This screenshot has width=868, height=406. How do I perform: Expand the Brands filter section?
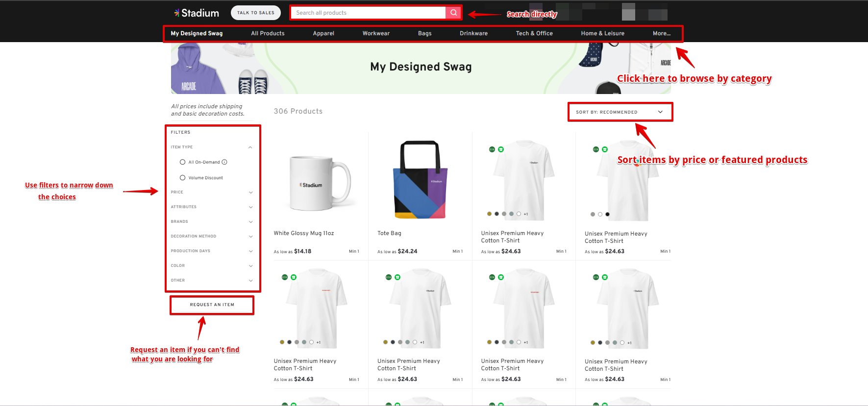point(250,222)
